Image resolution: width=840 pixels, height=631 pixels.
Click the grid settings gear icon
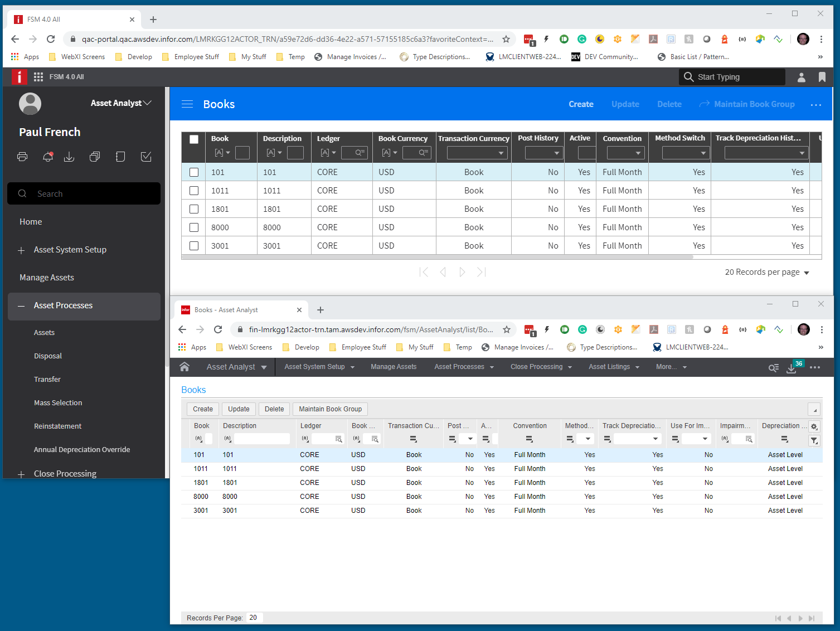pyautogui.click(x=814, y=426)
